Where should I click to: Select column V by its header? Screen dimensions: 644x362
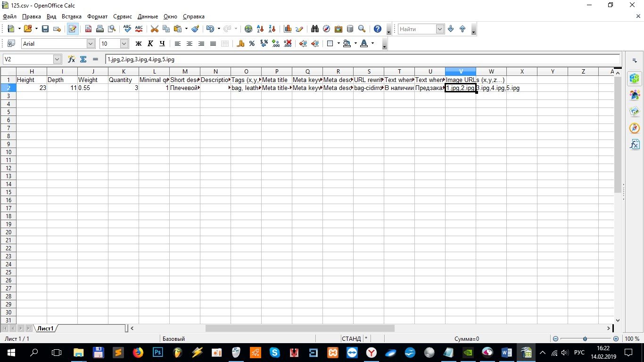[x=461, y=71]
